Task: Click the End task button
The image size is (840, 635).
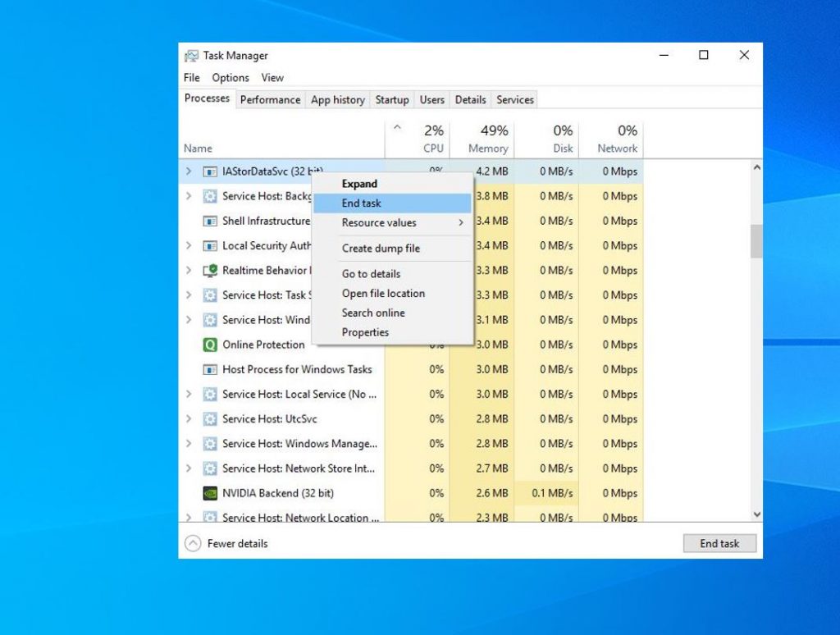Action: click(719, 543)
